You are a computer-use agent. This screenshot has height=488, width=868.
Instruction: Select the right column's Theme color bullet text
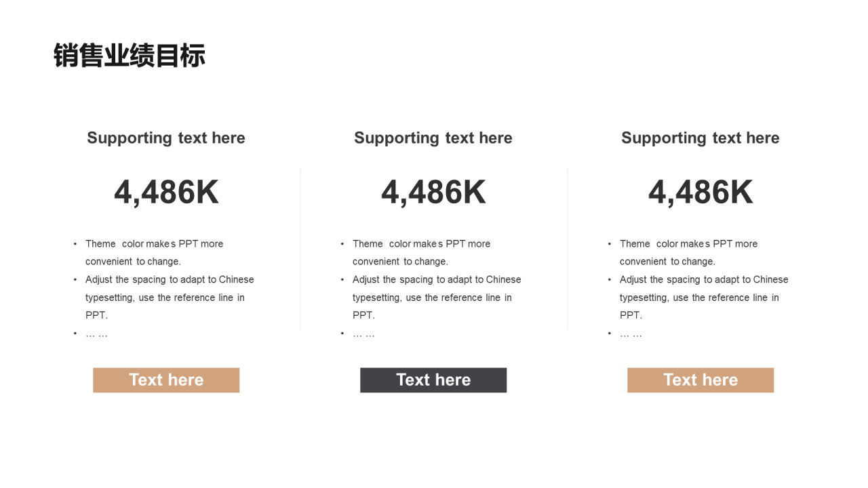point(688,252)
